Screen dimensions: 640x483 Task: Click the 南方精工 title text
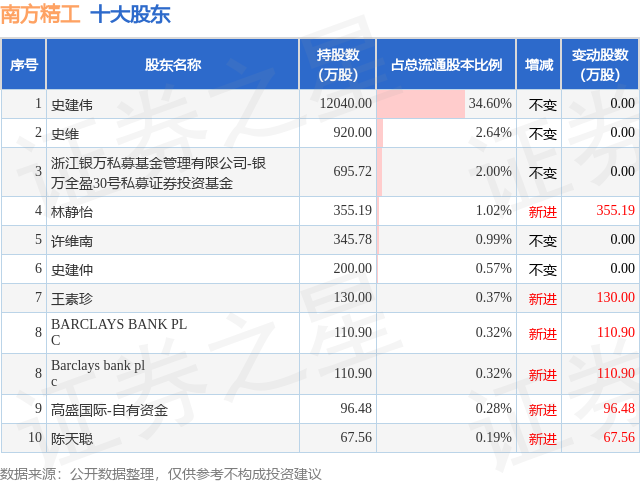point(40,14)
